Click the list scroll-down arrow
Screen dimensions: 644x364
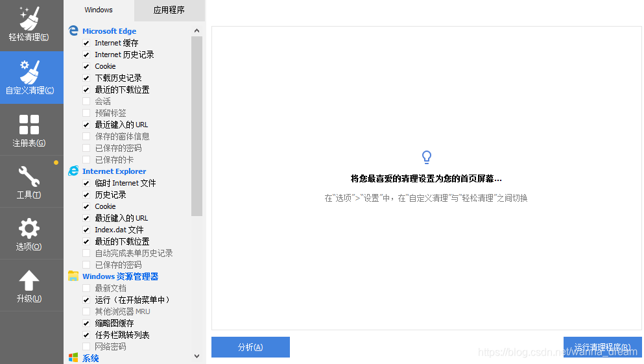coord(197,356)
